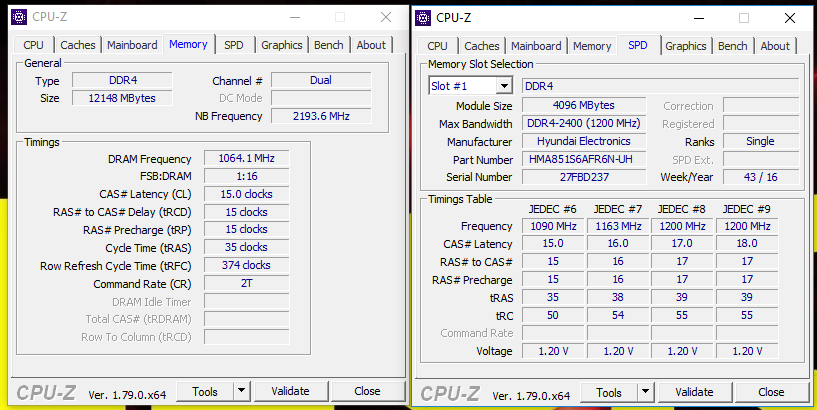The image size is (817, 410).
Task: Open the CPU tab in the right window
Action: [437, 46]
